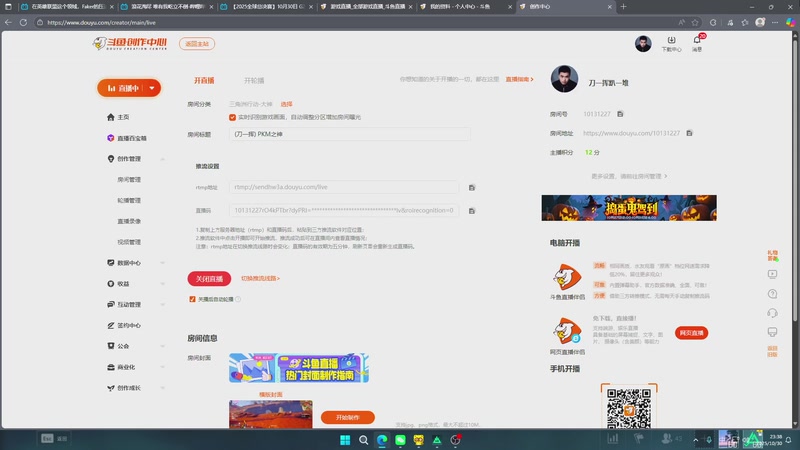Click the help icon next to 关播后自动轮播
800x450 pixels.
[238, 299]
